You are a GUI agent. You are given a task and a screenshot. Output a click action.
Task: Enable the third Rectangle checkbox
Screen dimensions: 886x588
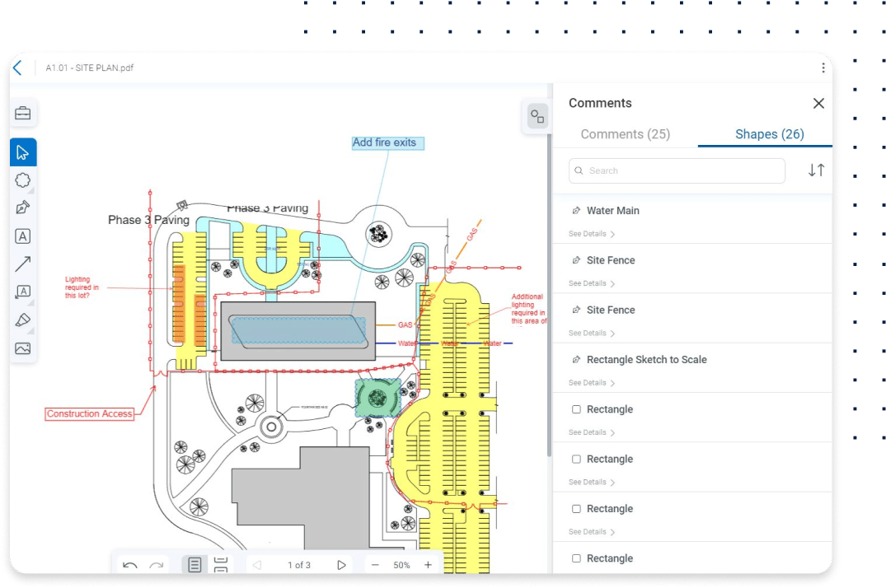click(576, 509)
